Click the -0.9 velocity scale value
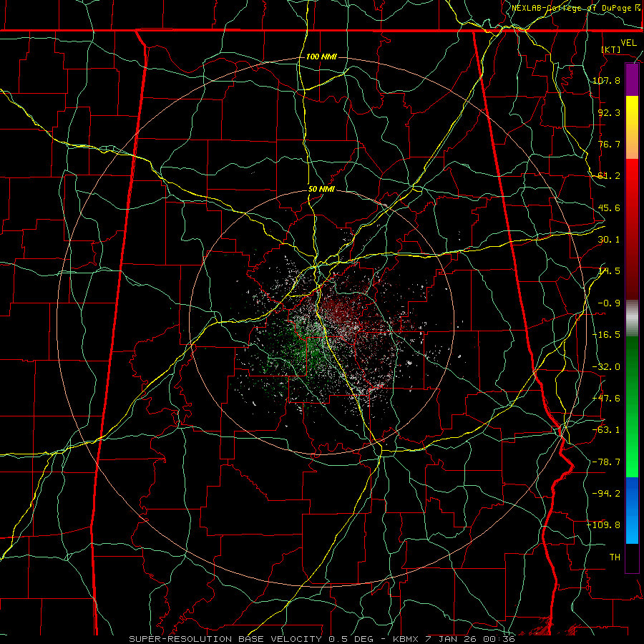The image size is (644, 644). [609, 303]
